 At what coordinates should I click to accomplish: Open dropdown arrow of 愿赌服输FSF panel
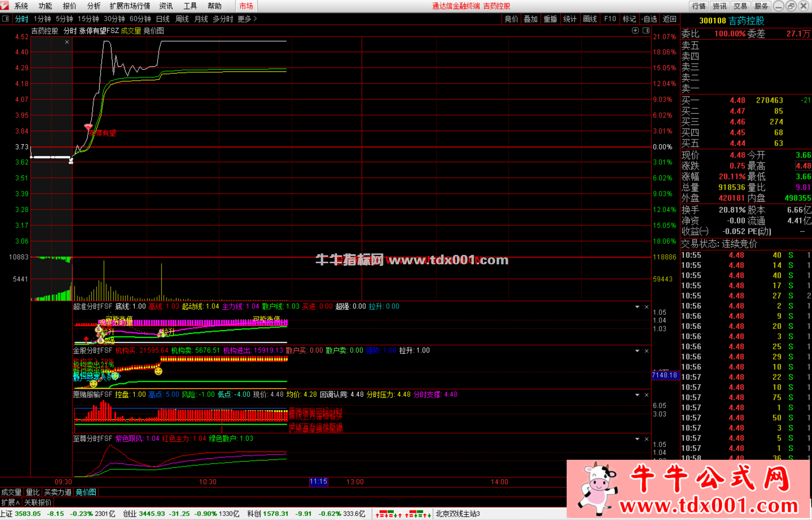(637, 395)
